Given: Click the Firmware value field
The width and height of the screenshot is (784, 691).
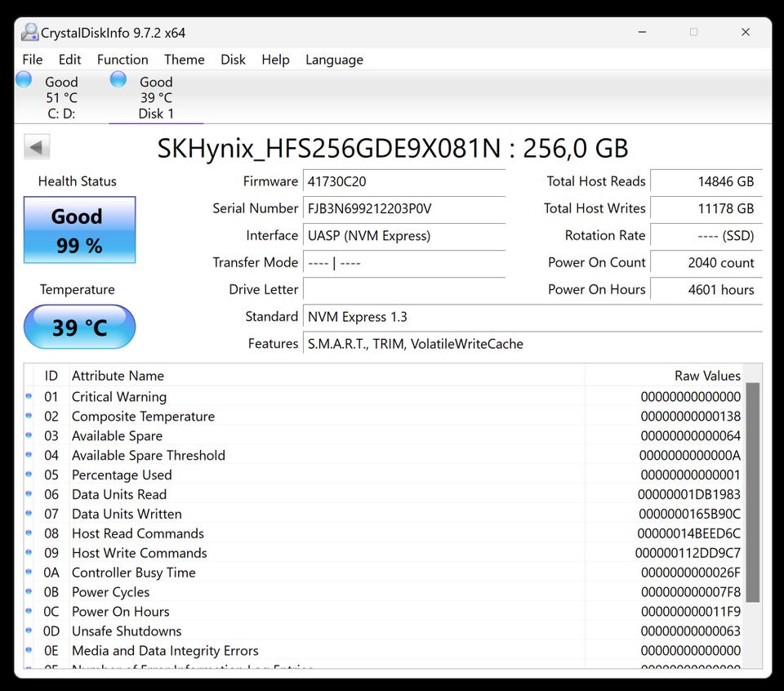Looking at the screenshot, I should [404, 181].
